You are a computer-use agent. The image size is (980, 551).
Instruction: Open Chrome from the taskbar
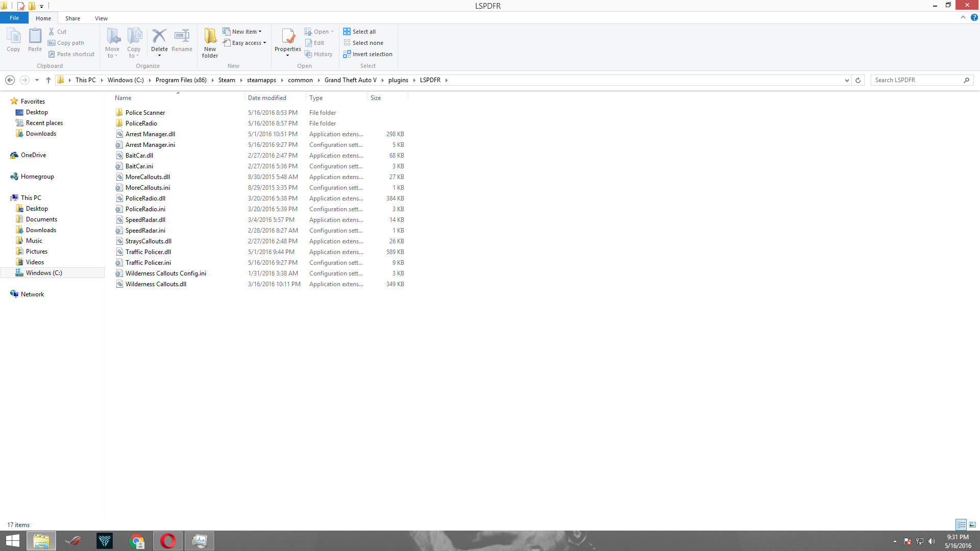click(136, 541)
